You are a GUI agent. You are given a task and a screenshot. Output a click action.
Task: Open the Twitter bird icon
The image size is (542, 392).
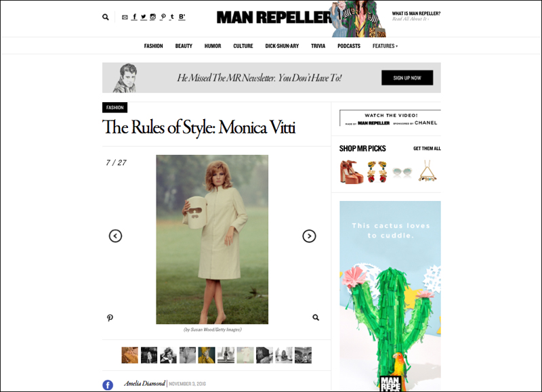(144, 16)
